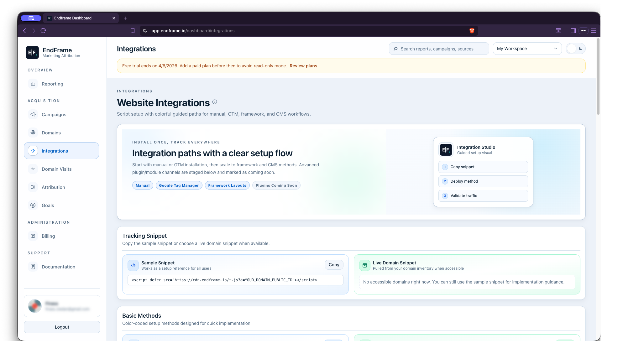The height and width of the screenshot is (364, 618).
Task: Click the Campaigns megaphone icon
Action: [x=33, y=114]
